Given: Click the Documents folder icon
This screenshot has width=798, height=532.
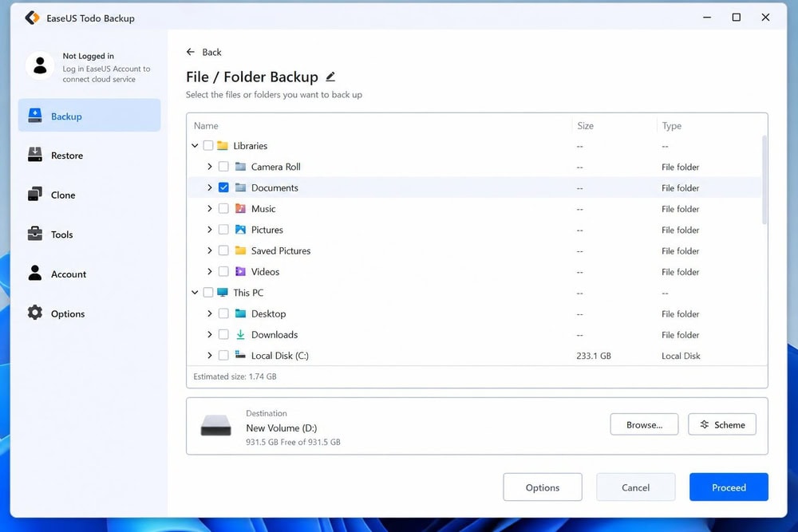Looking at the screenshot, I should pyautogui.click(x=240, y=187).
